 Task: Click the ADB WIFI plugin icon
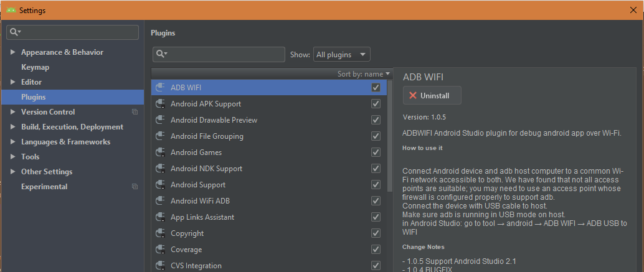[160, 87]
